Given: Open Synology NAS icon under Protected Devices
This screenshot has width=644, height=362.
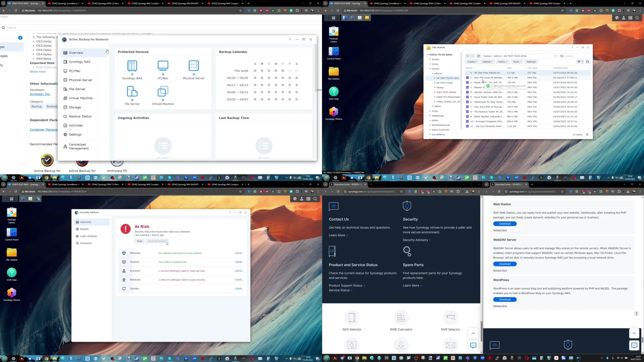Looking at the screenshot, I should [x=132, y=66].
